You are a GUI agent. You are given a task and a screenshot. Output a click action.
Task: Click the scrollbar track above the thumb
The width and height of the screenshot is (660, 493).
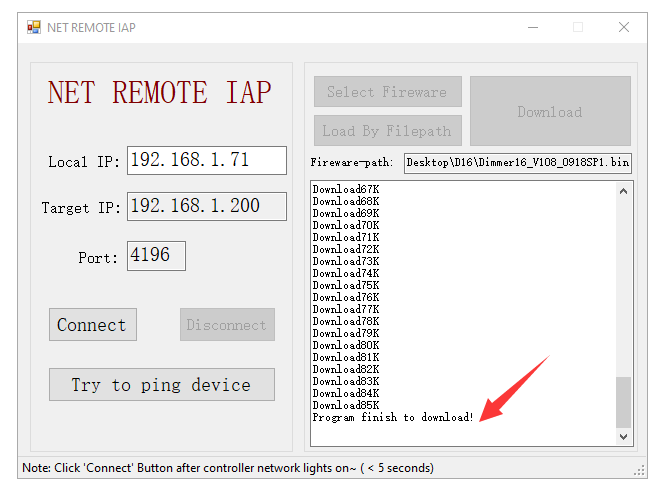pos(624,290)
